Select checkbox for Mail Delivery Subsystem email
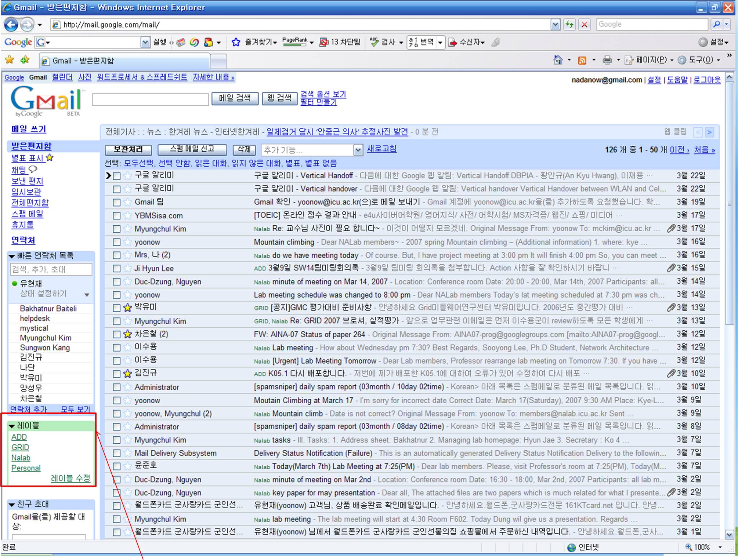The image size is (738, 560). point(116,453)
